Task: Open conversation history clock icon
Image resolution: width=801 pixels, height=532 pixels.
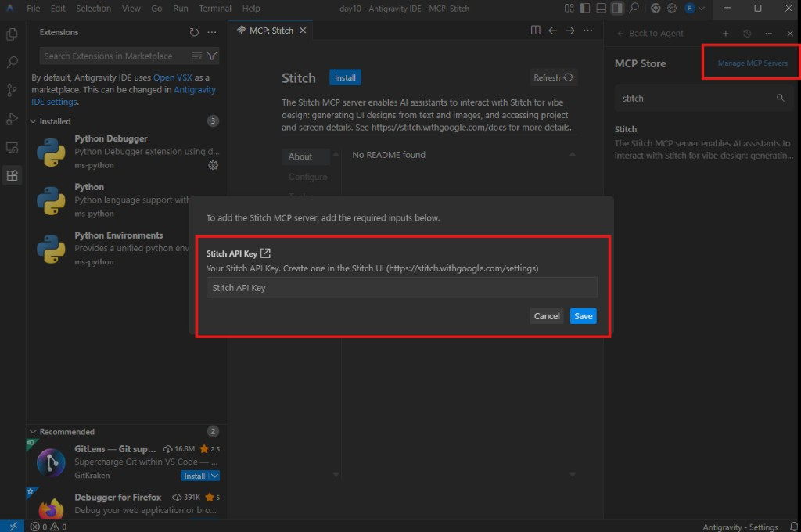Action: click(x=747, y=33)
